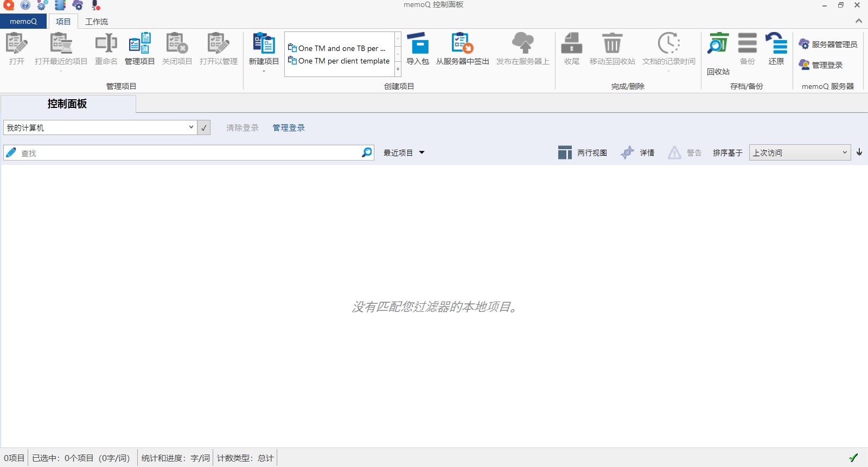Confirm server selection with checkmark button
The width and height of the screenshot is (868, 467).
click(204, 128)
